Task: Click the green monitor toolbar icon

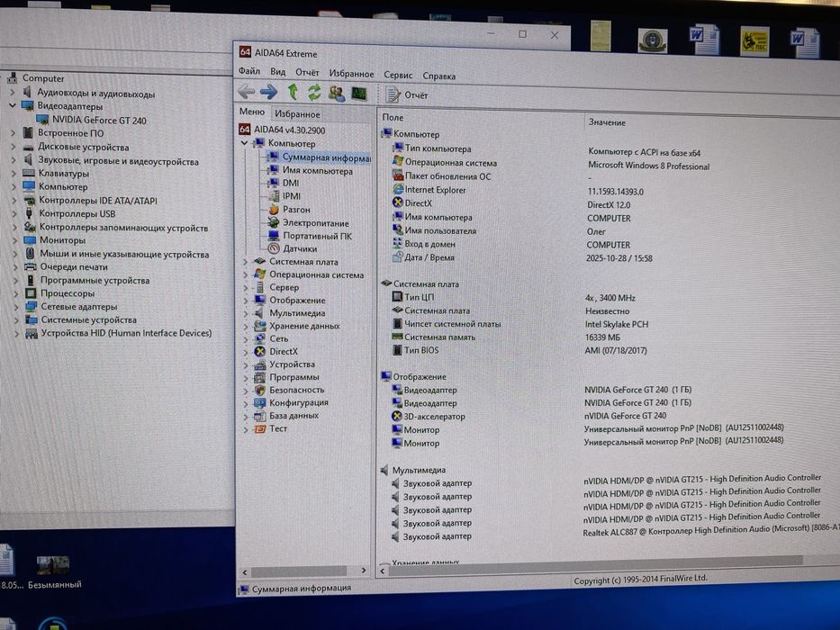Action: click(359, 94)
